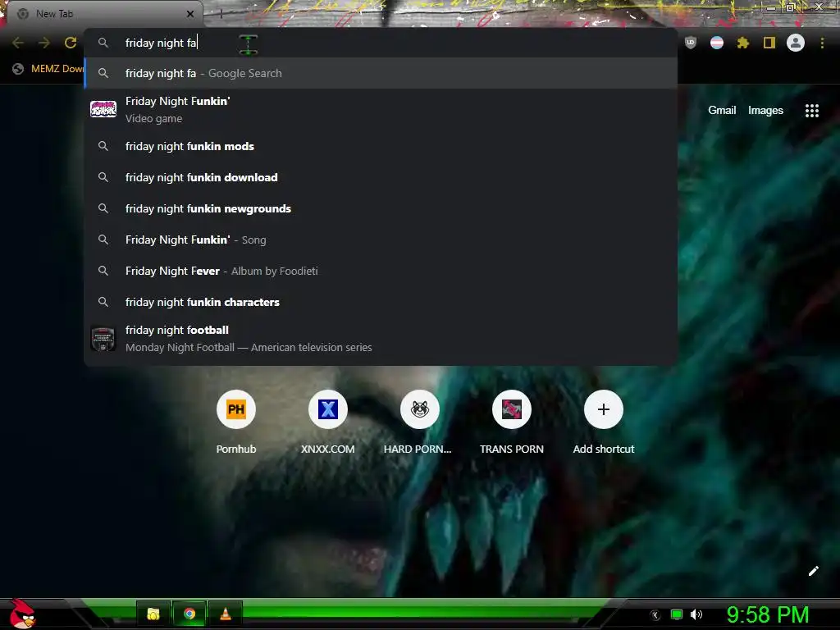
Task: Show hidden tray icons arrow
Action: [655, 614]
